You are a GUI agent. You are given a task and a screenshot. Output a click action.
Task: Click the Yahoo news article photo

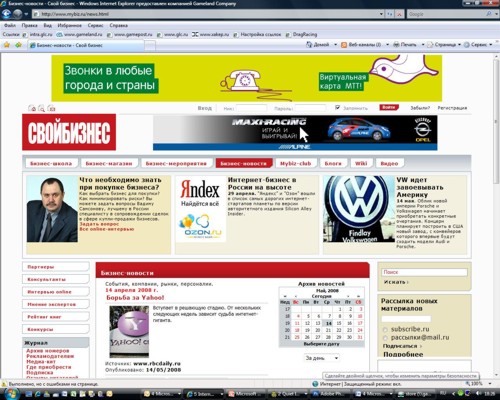[x=129, y=331]
